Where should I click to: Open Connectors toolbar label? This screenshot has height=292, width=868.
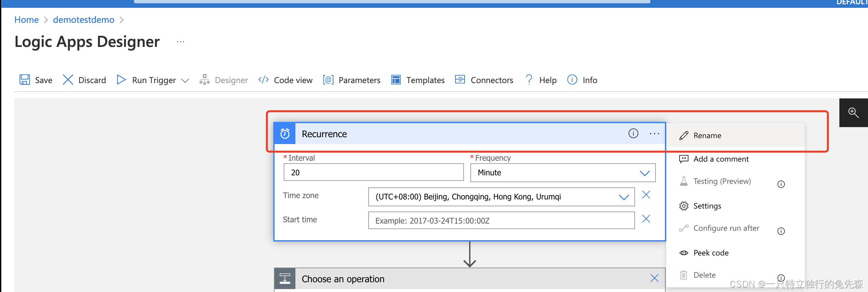point(492,80)
